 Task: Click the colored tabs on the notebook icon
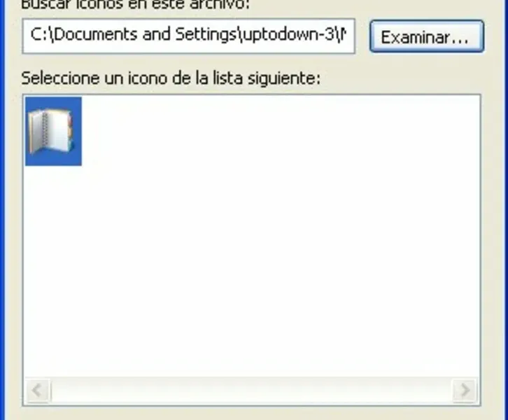(70, 133)
